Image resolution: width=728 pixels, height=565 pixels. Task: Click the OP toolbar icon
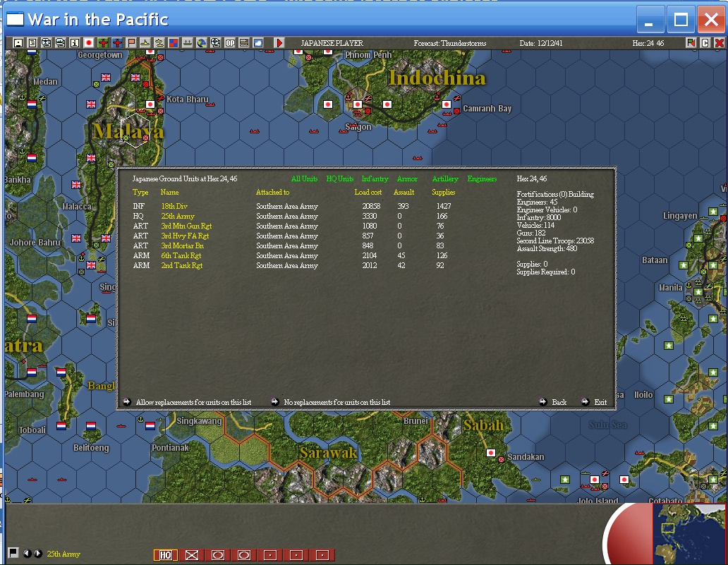point(230,43)
